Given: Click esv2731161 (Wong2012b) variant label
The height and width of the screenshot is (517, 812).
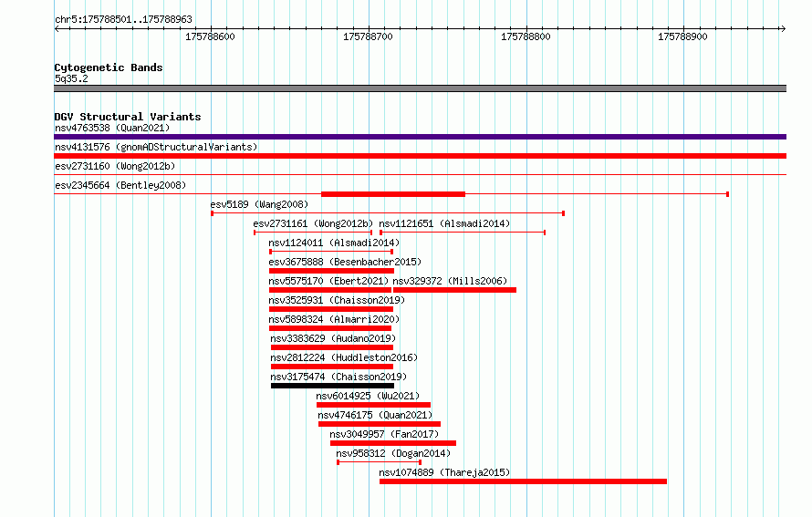Looking at the screenshot, I should pyautogui.click(x=313, y=223).
